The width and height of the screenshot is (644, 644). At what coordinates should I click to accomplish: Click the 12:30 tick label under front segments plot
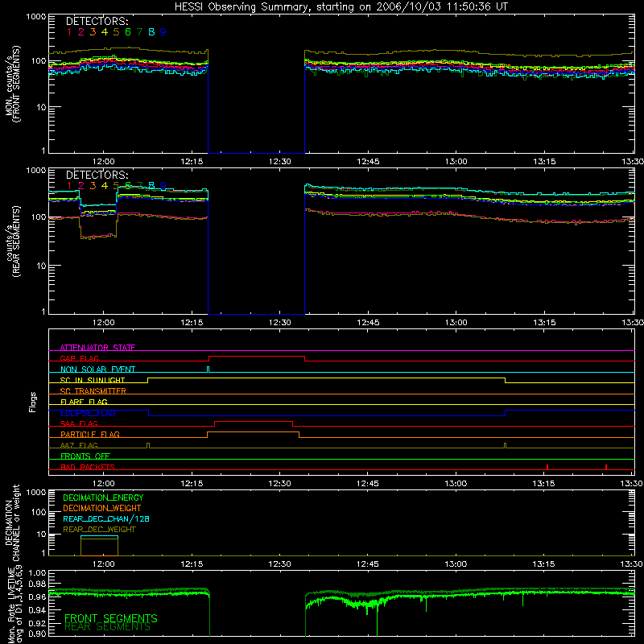point(279,162)
